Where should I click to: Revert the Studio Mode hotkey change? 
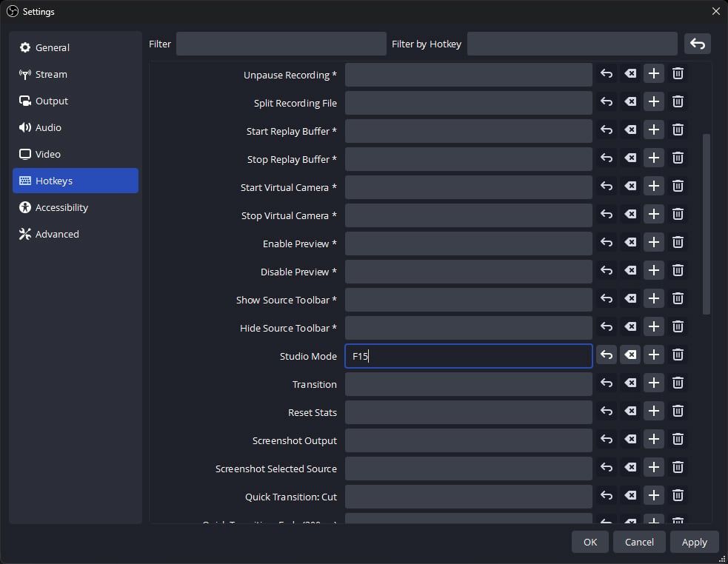(x=607, y=355)
